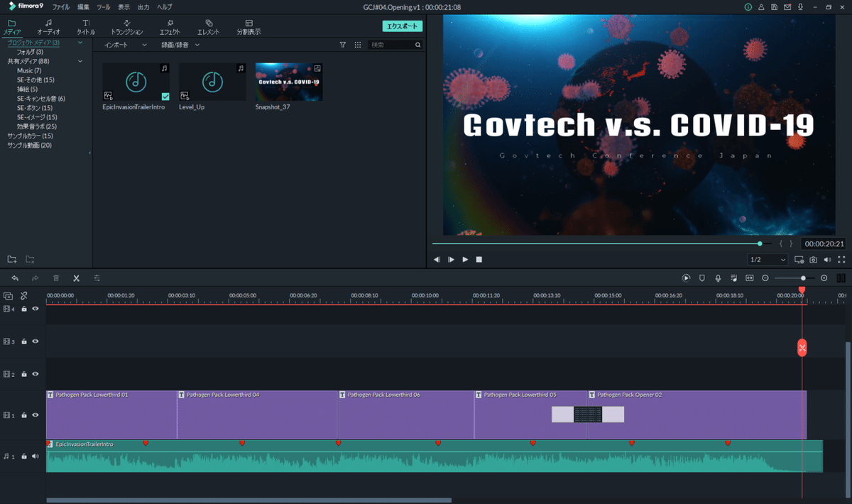Image resolution: width=852 pixels, height=504 pixels.
Task: Click the new folder icon in media panel
Action: (x=12, y=260)
